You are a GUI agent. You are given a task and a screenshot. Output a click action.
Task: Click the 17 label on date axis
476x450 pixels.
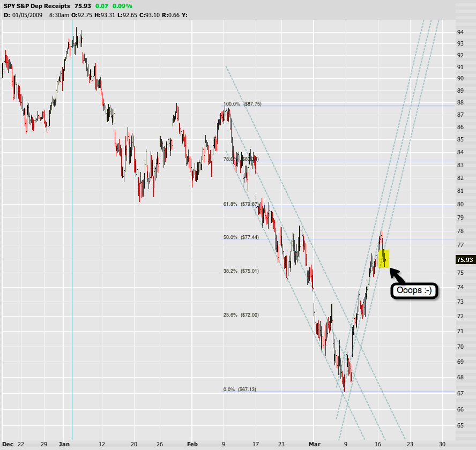[256, 444]
